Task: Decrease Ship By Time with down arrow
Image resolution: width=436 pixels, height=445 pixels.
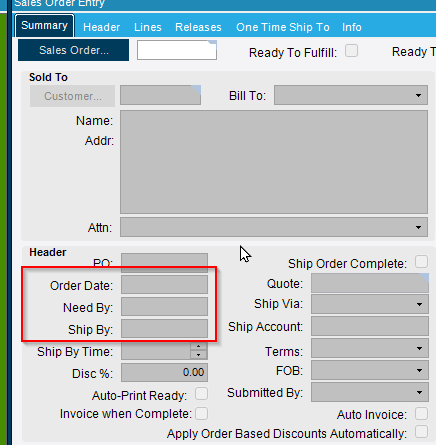Action: click(x=199, y=355)
